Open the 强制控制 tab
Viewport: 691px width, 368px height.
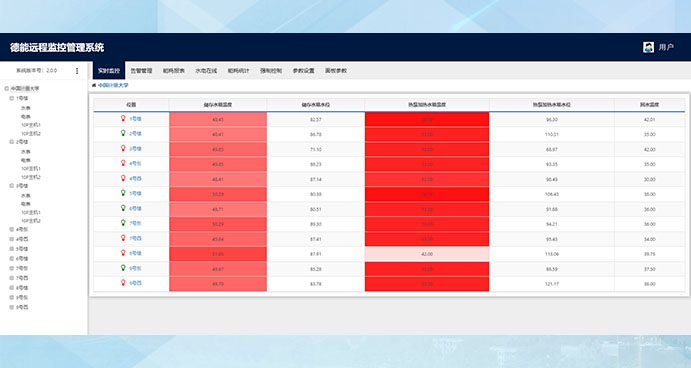(271, 71)
